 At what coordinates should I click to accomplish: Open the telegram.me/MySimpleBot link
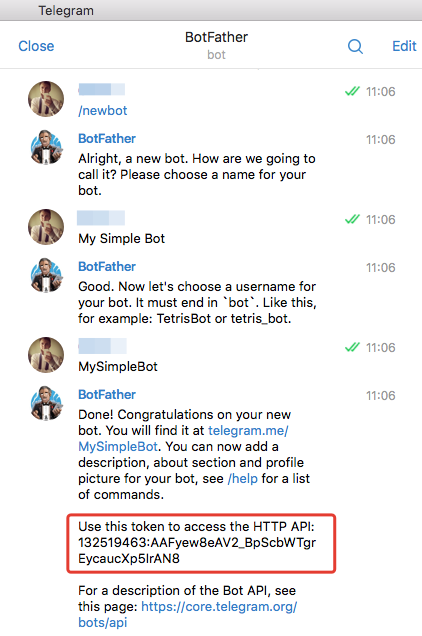pyautogui.click(x=183, y=438)
